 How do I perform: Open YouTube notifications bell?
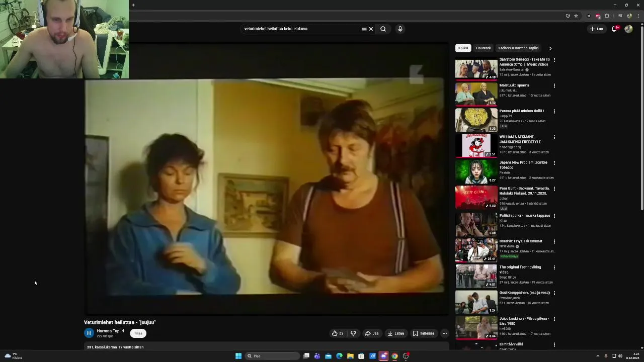coord(614,29)
